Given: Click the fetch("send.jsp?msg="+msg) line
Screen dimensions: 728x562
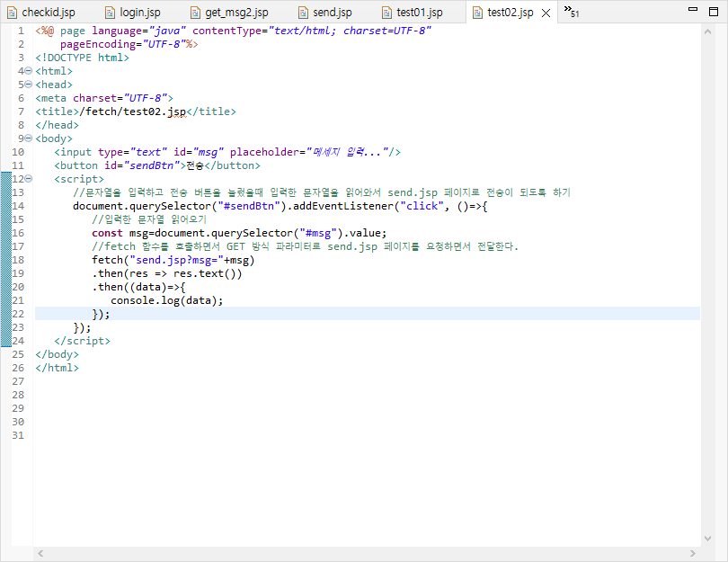Looking at the screenshot, I should 173,260.
